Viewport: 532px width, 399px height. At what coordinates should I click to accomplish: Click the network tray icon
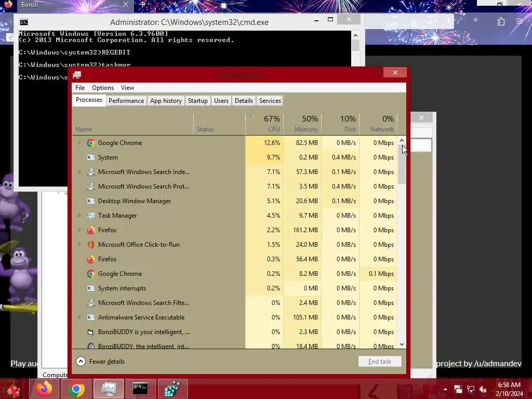click(471, 389)
